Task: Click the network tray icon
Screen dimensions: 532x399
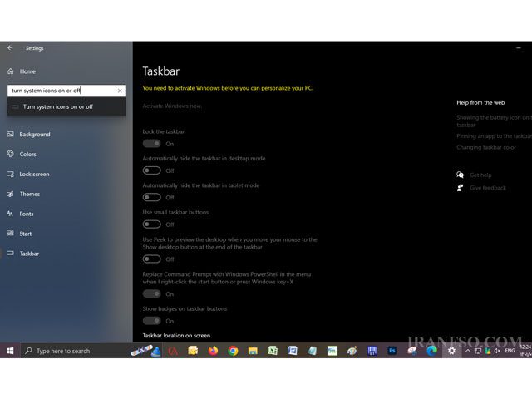Action: (x=478, y=351)
